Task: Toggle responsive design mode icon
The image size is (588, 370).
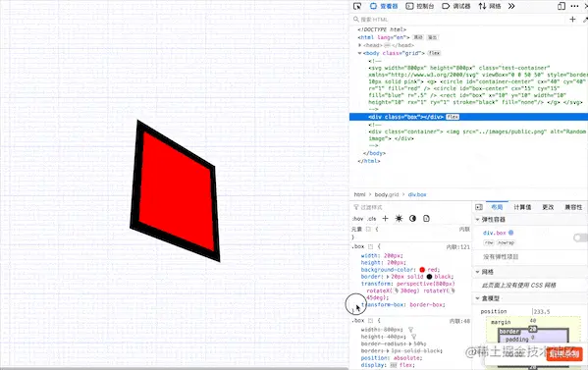Action: 561,6
